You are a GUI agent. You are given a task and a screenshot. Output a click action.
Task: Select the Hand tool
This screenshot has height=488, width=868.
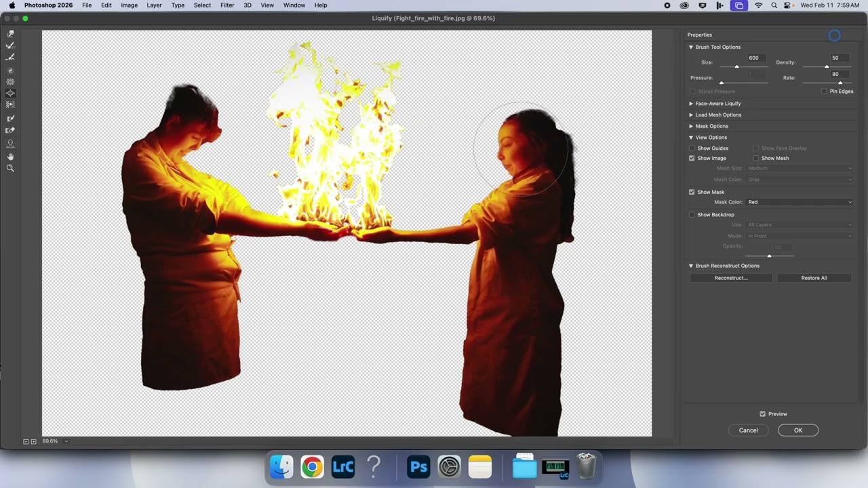(x=10, y=157)
